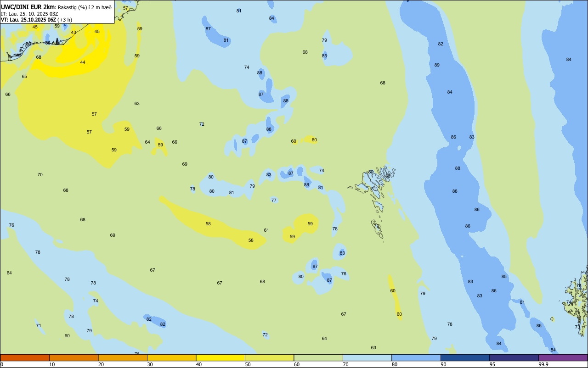The width and height of the screenshot is (588, 368).
Task: Select the humidity value '61' on the map
Action: pyautogui.click(x=266, y=230)
